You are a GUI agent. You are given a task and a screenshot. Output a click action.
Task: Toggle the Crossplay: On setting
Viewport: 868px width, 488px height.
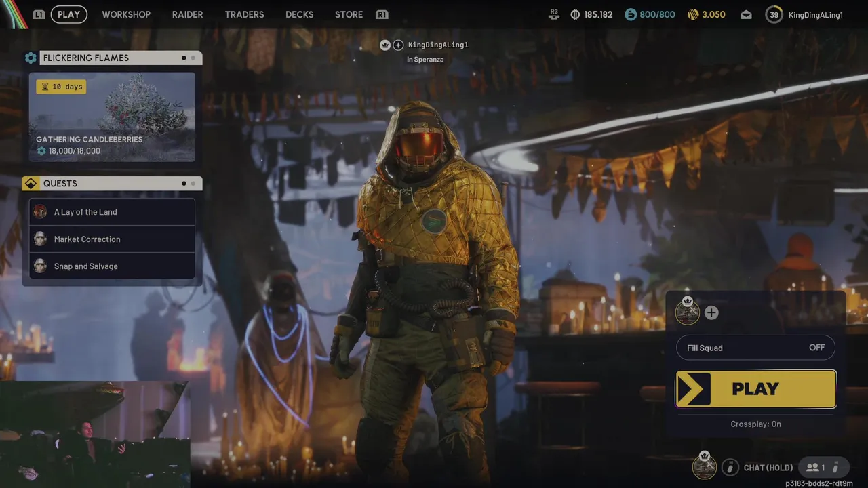(x=755, y=424)
